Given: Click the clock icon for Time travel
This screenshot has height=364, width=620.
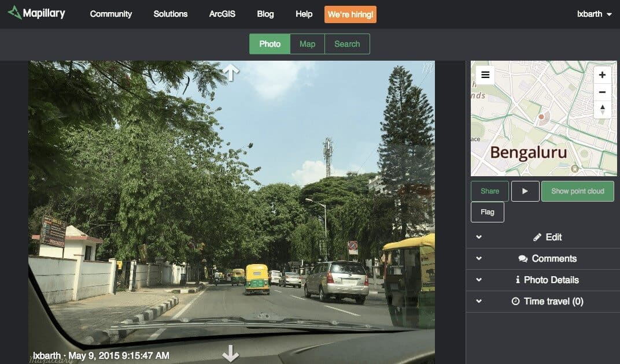Looking at the screenshot, I should pyautogui.click(x=515, y=301).
